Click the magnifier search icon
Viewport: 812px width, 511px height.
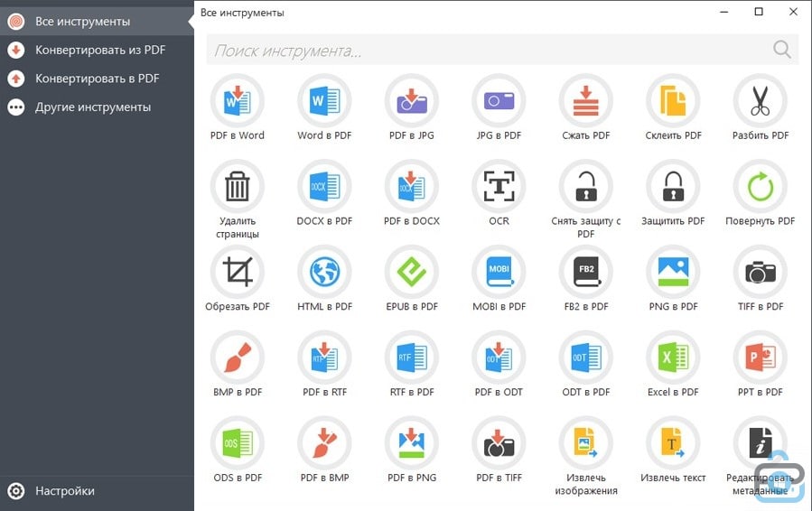click(x=782, y=50)
